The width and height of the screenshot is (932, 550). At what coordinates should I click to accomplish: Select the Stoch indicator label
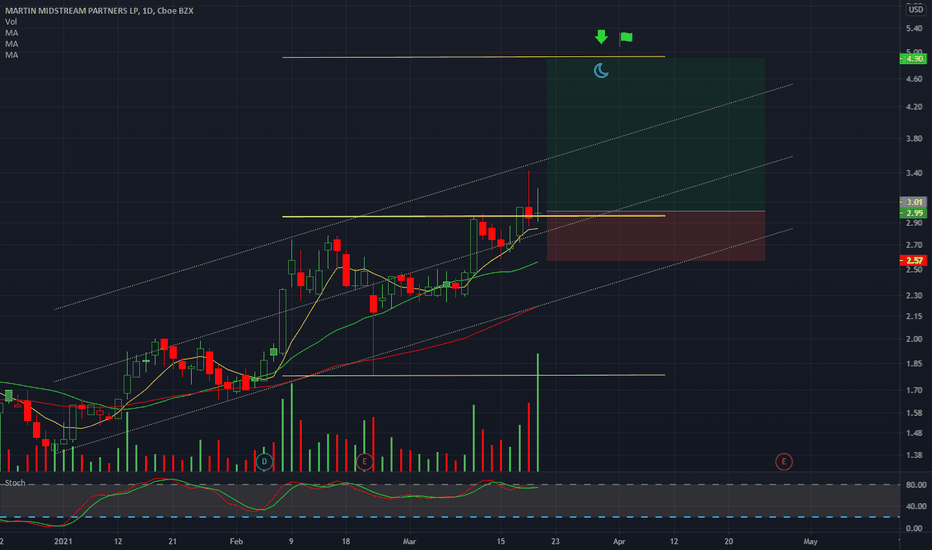[x=15, y=483]
